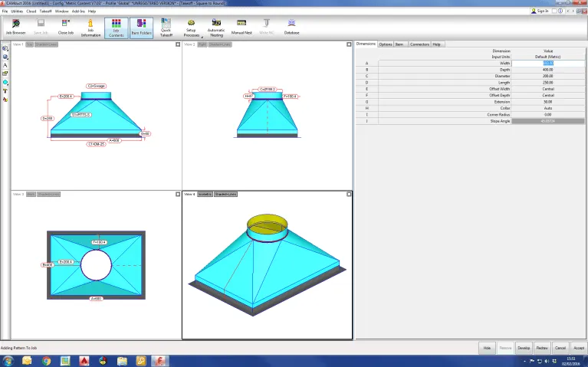588x367 pixels.
Task: Select the text annotation A tool
Action: tap(5, 65)
